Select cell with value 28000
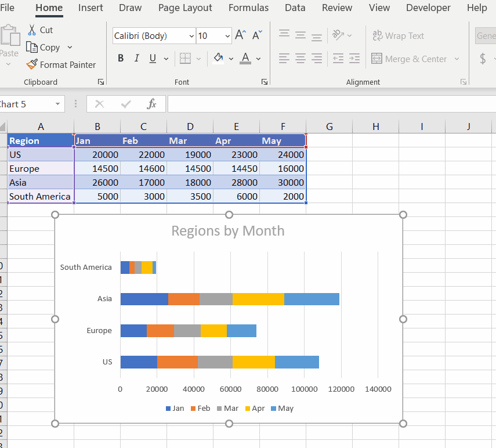This screenshot has height=448, width=496. tap(236, 183)
